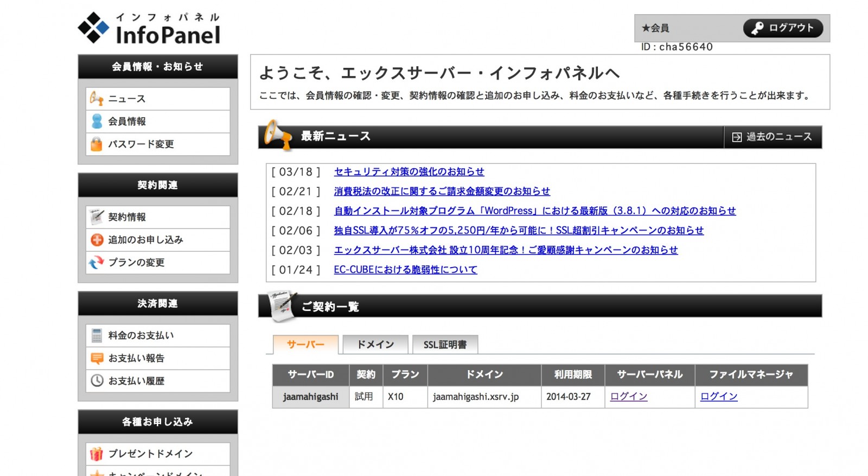Viewport: 868px width, 476px height.
Task: Click the お支払い履歴 clock icon
Action: point(97,380)
